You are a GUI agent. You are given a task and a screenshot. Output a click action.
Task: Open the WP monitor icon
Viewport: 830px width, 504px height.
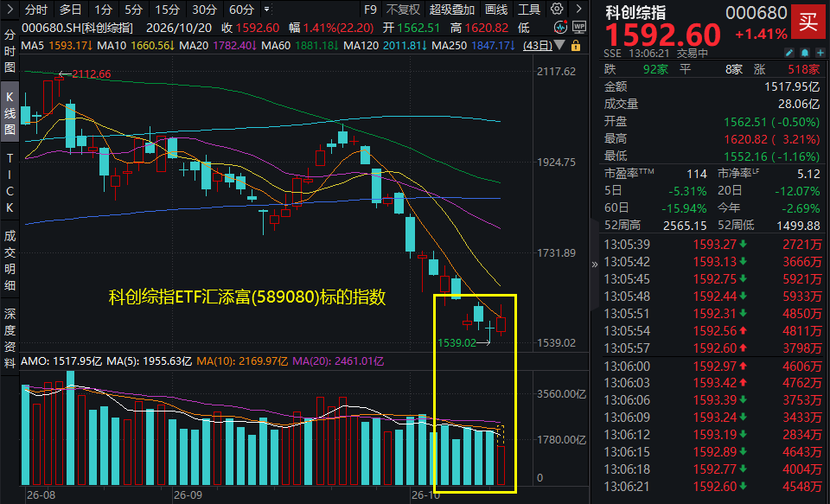[x=579, y=28]
